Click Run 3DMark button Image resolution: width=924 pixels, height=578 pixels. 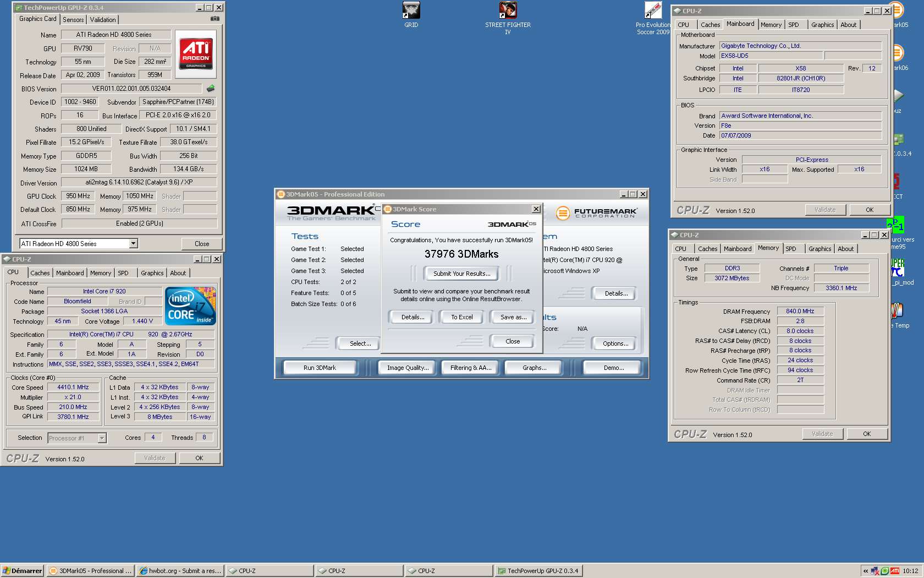tap(320, 368)
